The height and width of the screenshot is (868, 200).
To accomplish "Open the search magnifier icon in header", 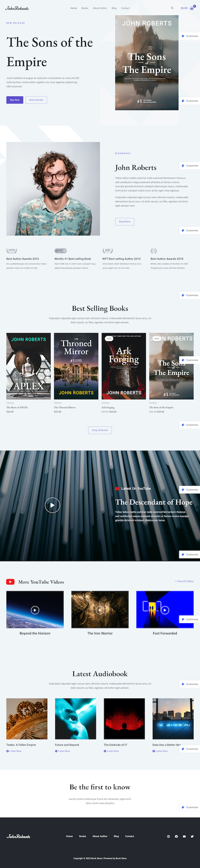I will pyautogui.click(x=172, y=8).
